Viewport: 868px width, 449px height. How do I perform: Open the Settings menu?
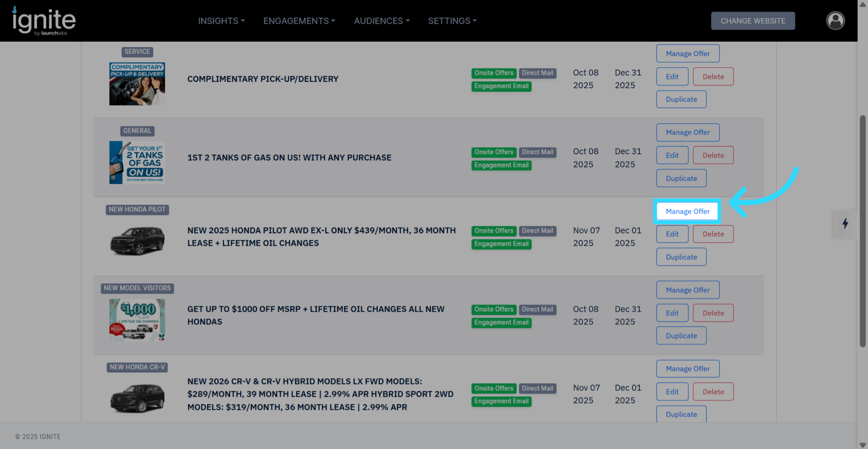pos(452,21)
